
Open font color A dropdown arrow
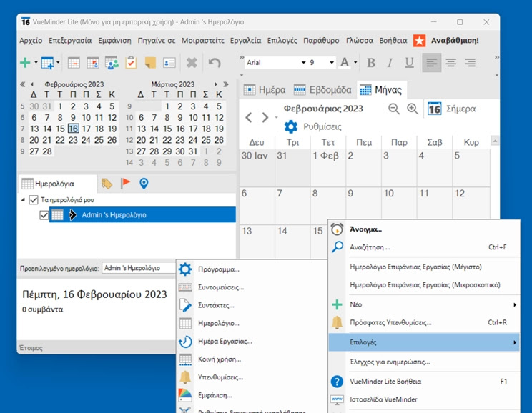pos(355,63)
